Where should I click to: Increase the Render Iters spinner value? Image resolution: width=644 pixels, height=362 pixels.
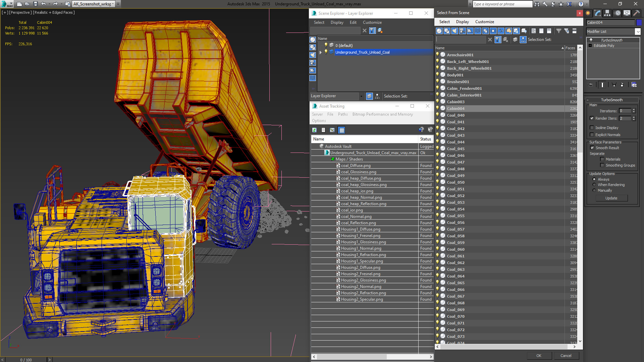634,117
